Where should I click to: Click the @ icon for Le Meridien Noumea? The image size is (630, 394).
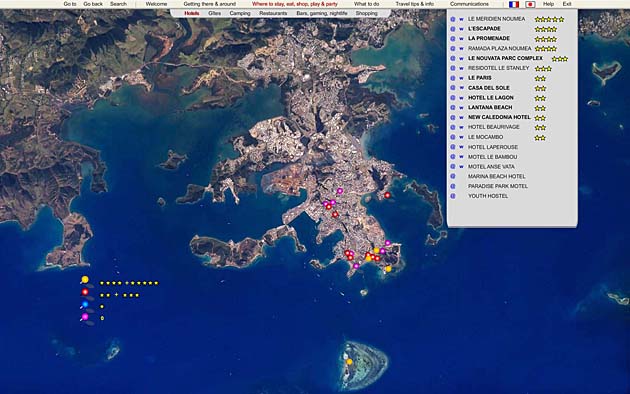453,19
